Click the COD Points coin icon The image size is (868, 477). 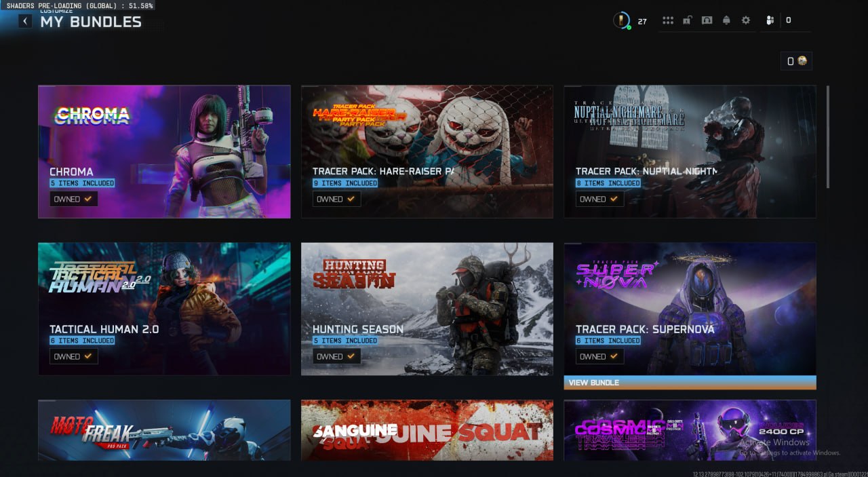802,61
